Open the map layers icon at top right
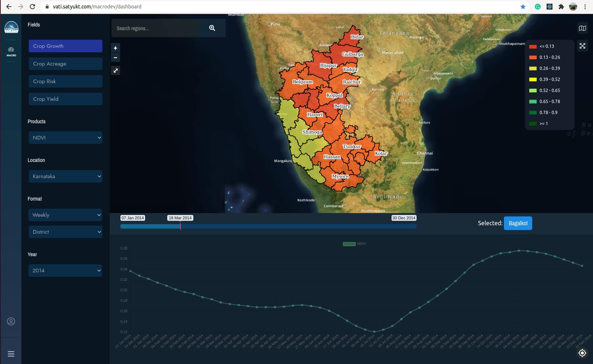The width and height of the screenshot is (593, 364). [x=582, y=28]
